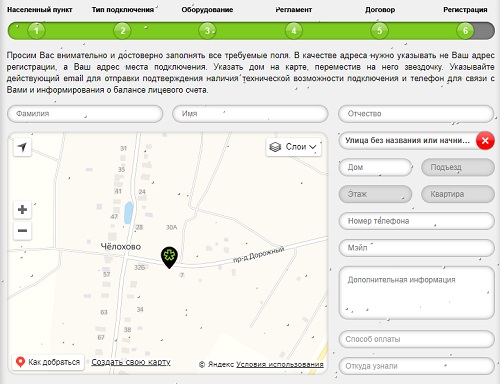This screenshot has height=384, width=500.
Task: Open the Условия использования link
Action: coord(280,364)
